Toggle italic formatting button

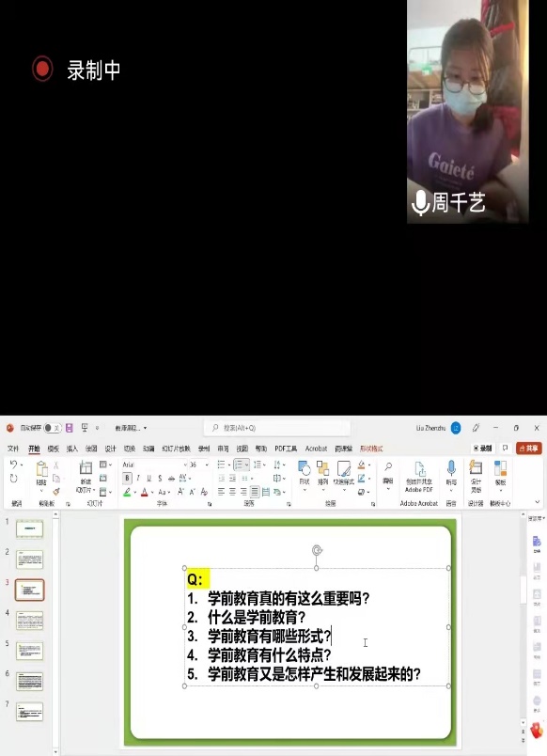point(138,479)
